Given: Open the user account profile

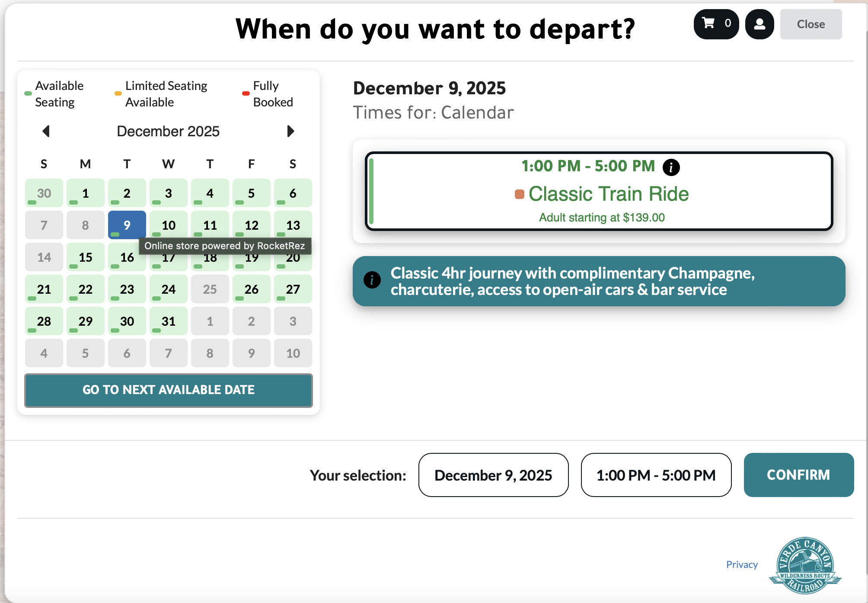Looking at the screenshot, I should (759, 24).
